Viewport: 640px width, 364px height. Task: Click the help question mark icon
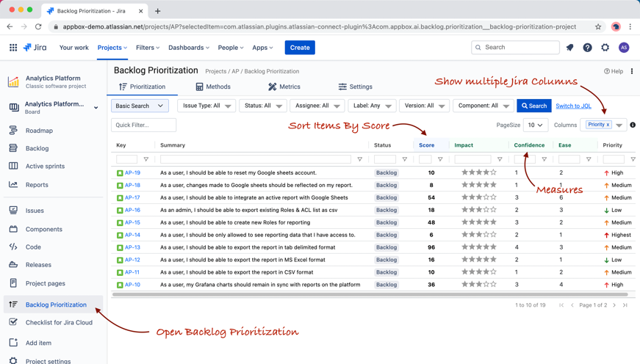(587, 48)
